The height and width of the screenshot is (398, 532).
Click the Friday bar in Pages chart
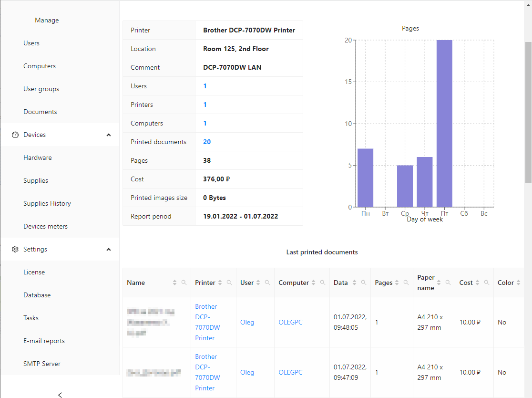click(x=444, y=124)
